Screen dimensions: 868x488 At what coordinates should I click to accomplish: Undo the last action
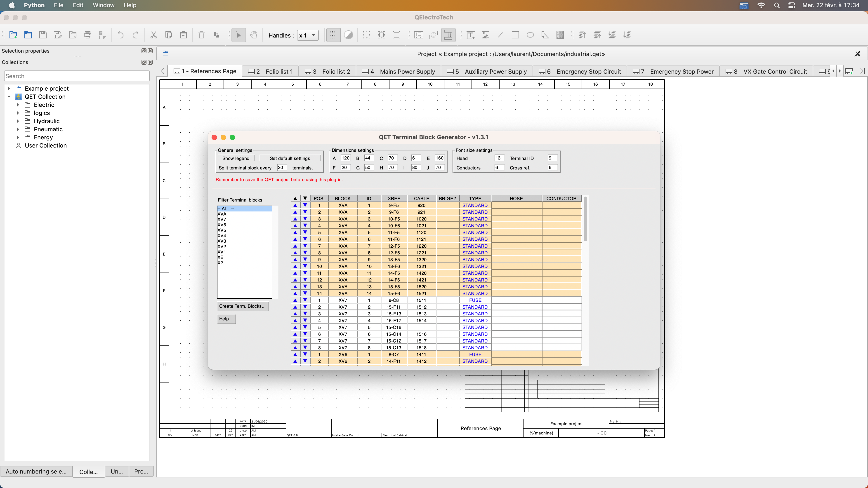[120, 35]
